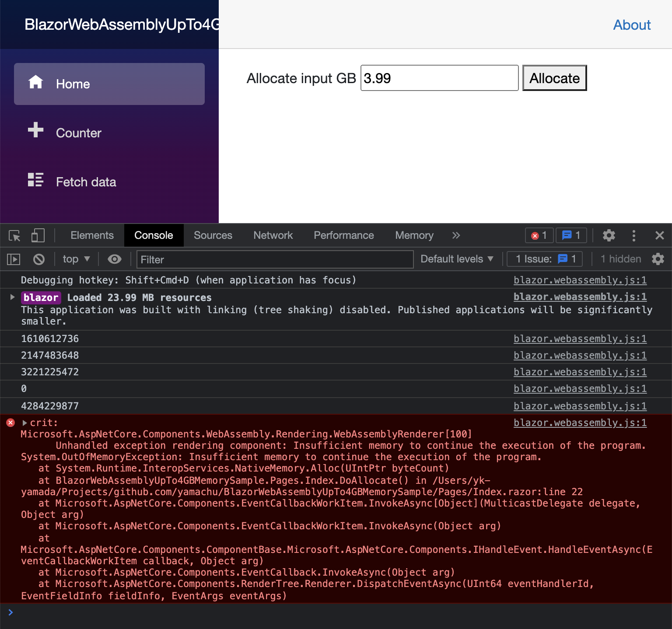Open source link beside crit error
Screen dimensions: 672x629
(x=580, y=423)
